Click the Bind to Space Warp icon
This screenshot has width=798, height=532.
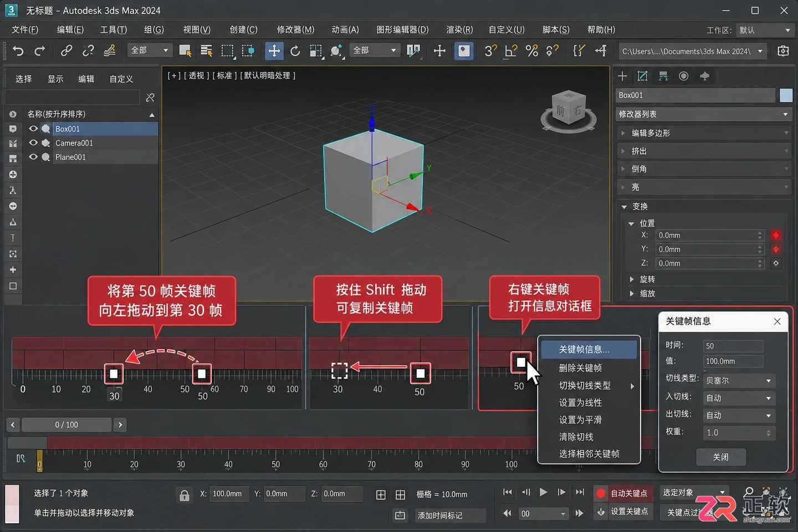point(109,51)
